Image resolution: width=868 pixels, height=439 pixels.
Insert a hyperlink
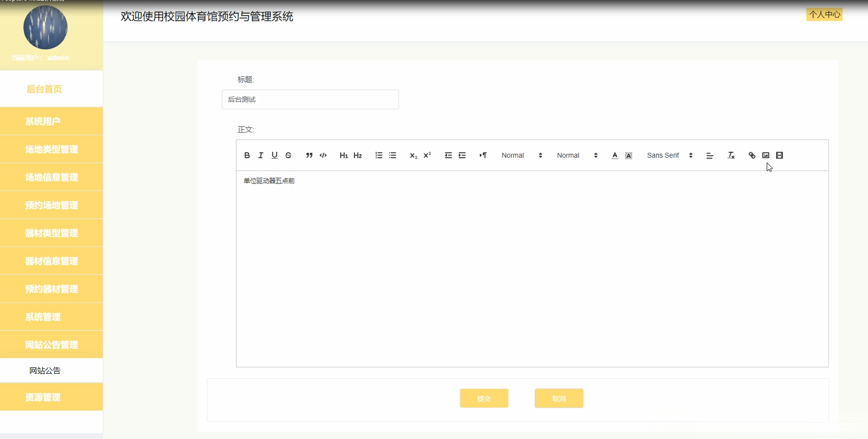(x=752, y=155)
